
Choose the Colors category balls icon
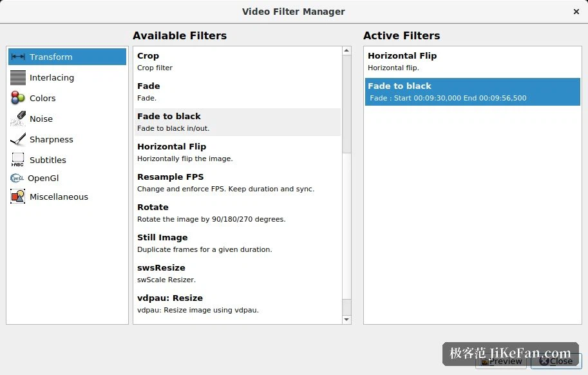tap(18, 98)
